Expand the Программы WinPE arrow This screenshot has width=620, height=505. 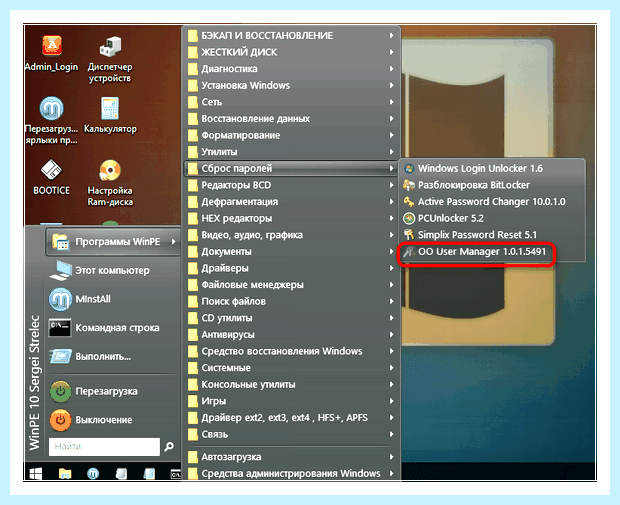pos(174,242)
